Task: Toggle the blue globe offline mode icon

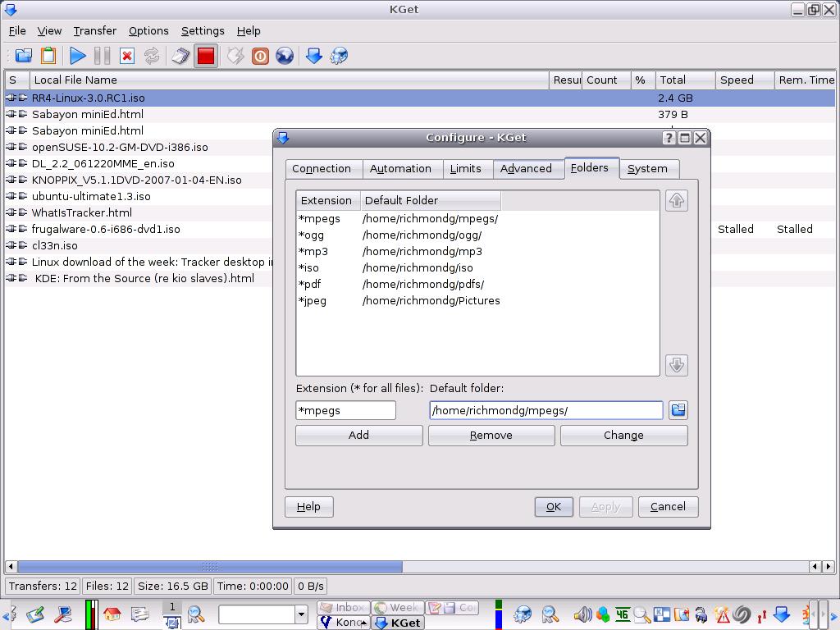Action: click(x=285, y=56)
